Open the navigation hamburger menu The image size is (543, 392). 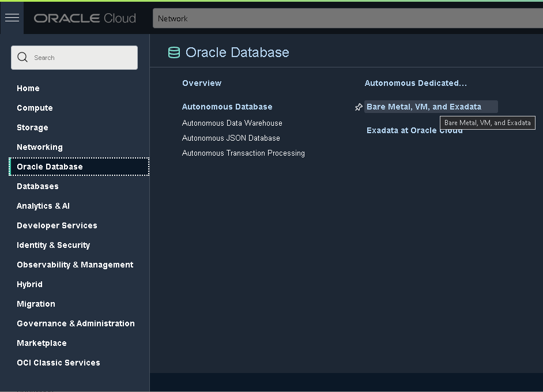point(12,17)
